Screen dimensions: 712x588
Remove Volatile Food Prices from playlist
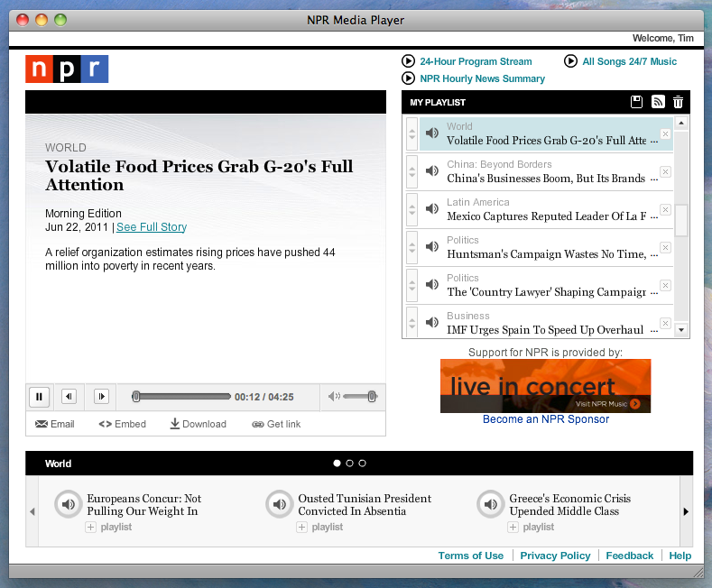point(665,134)
